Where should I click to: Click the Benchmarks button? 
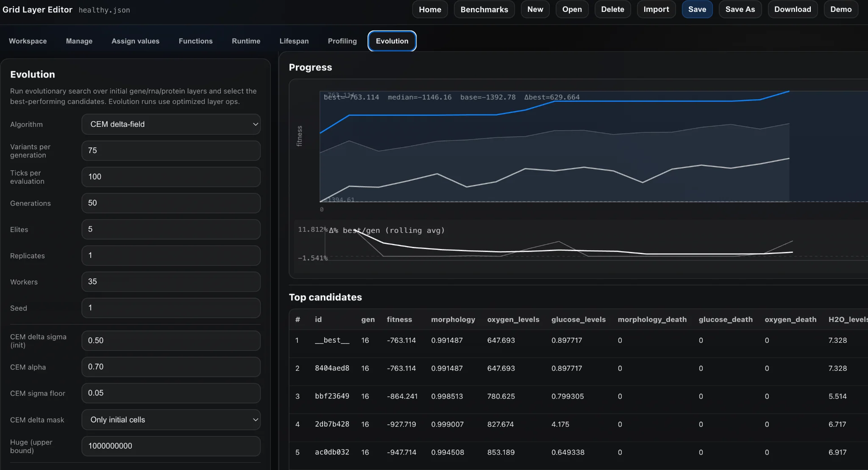(484, 9)
